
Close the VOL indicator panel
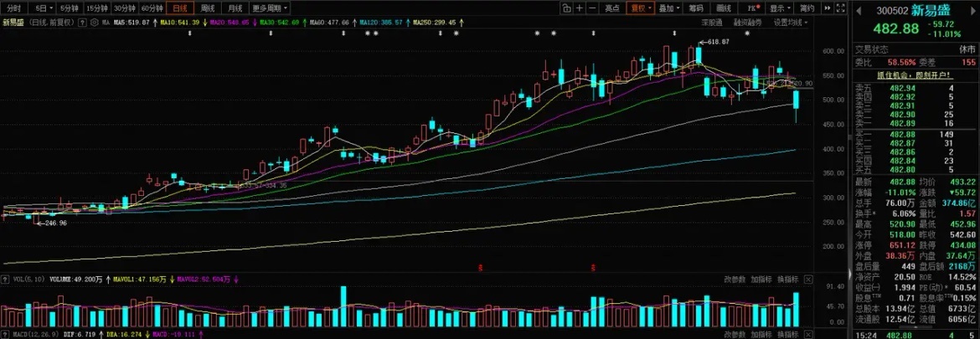click(x=810, y=279)
